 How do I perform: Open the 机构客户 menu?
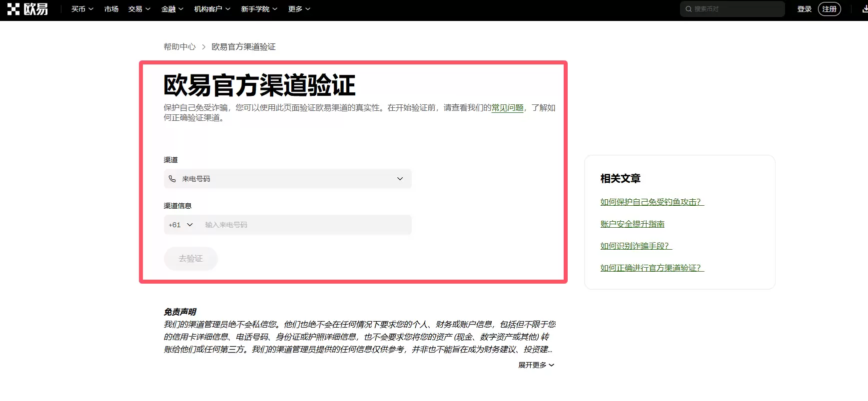pos(212,9)
